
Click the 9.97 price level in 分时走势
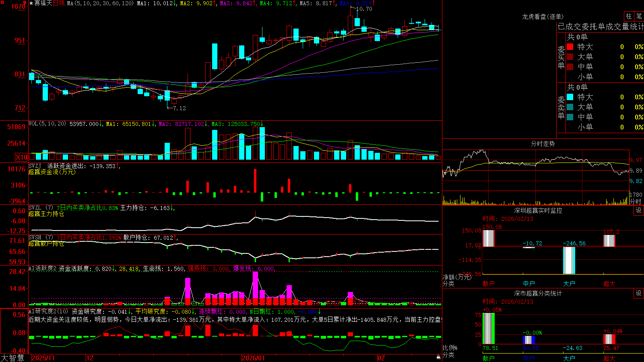coord(636,160)
